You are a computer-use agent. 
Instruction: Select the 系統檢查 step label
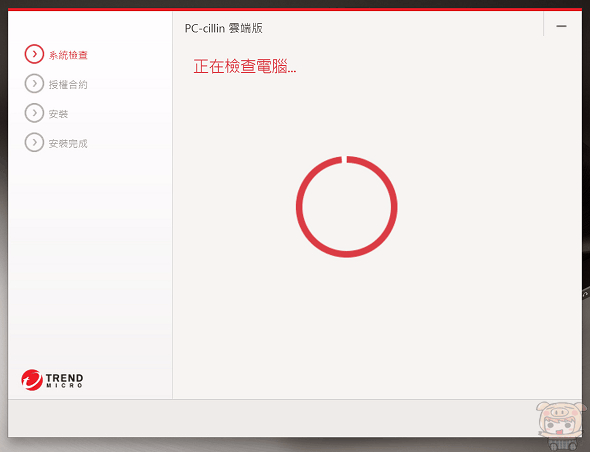[x=68, y=55]
